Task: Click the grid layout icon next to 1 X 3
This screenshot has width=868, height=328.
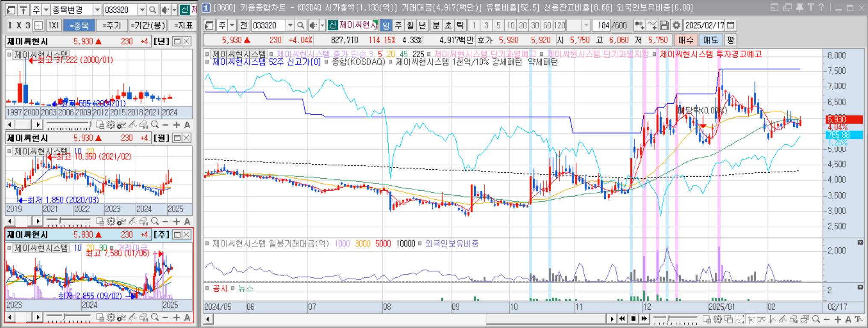Action: 38,25
